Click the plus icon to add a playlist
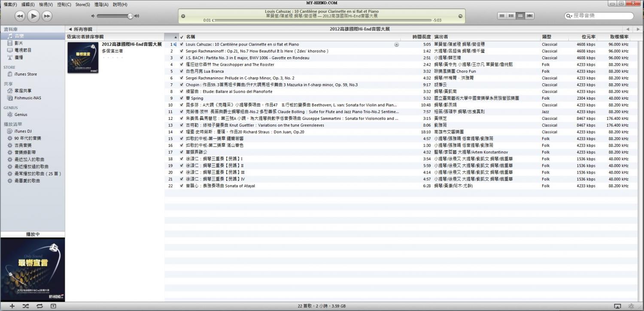644x311 pixels. coord(12,306)
